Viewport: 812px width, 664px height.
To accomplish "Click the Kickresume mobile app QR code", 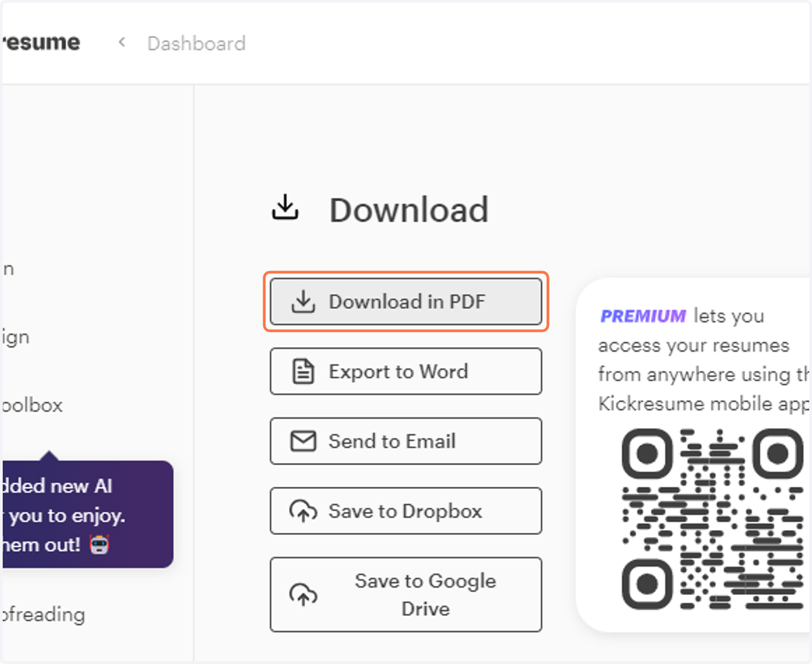I will 712,519.
